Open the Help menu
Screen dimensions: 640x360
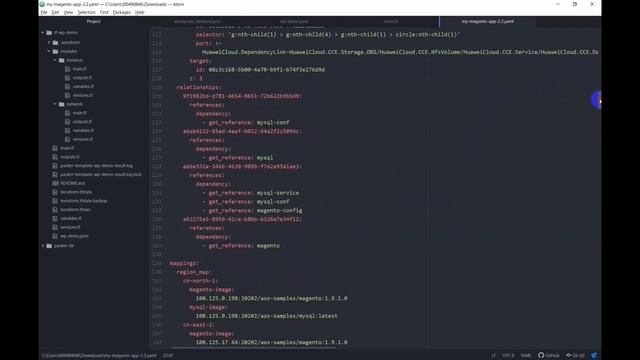click(140, 12)
